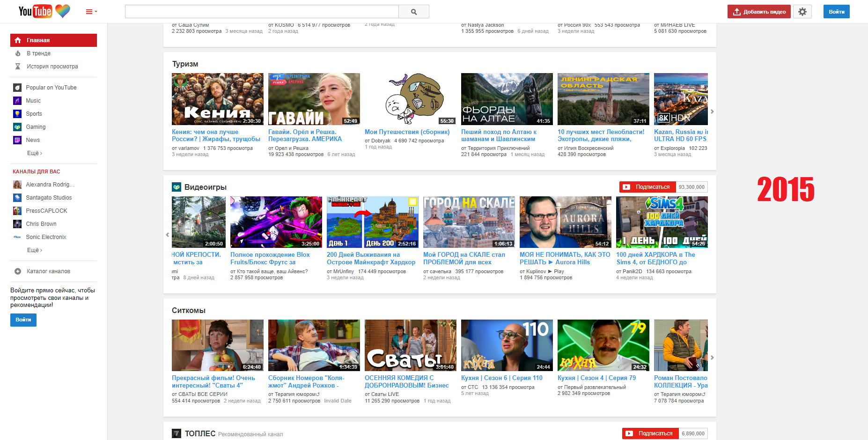Click the Music sidebar icon
Viewport: 868px width, 440px height.
(17, 101)
